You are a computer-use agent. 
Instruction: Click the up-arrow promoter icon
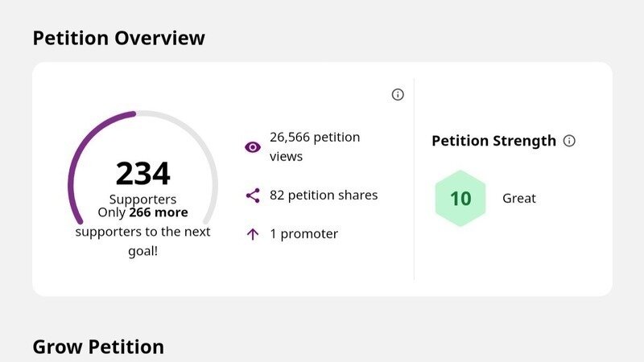(x=253, y=234)
